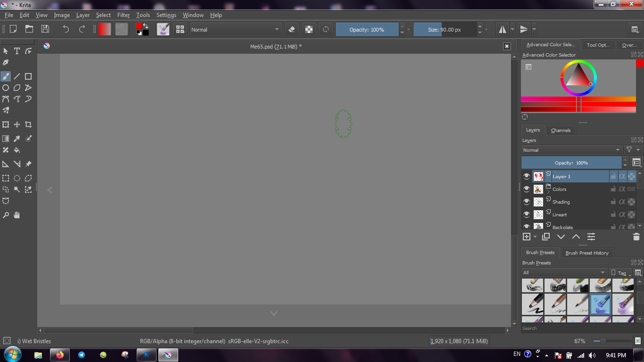Click the Undo arrow in toolbar
Viewport: 644px width, 362px height.
(66, 29)
